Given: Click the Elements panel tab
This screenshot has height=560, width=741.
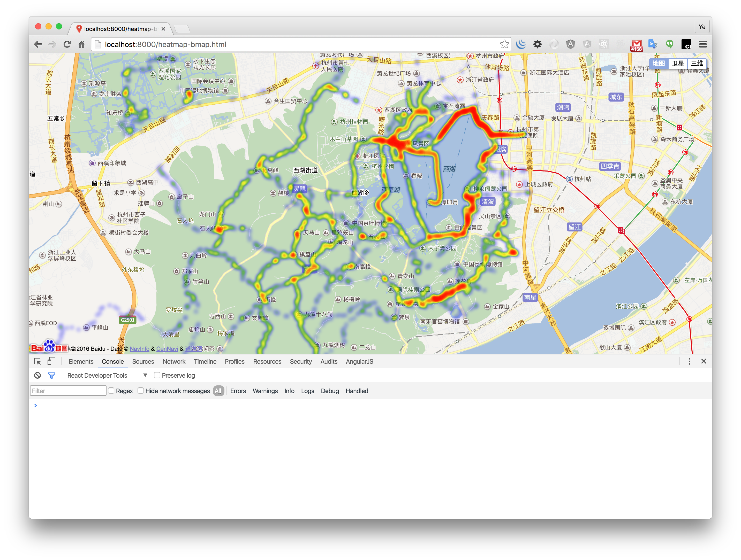Looking at the screenshot, I should pos(81,361).
